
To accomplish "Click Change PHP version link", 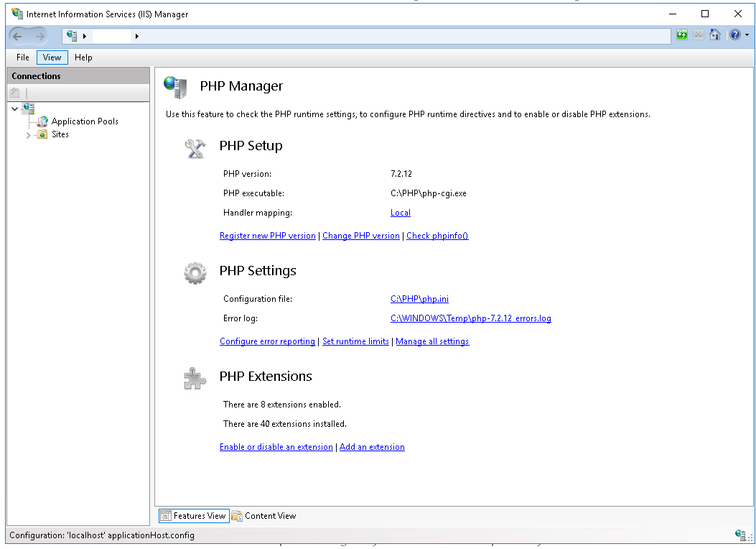I will 361,236.
